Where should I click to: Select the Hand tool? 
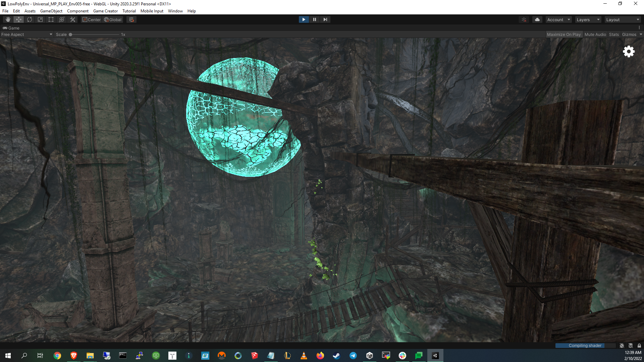click(8, 19)
